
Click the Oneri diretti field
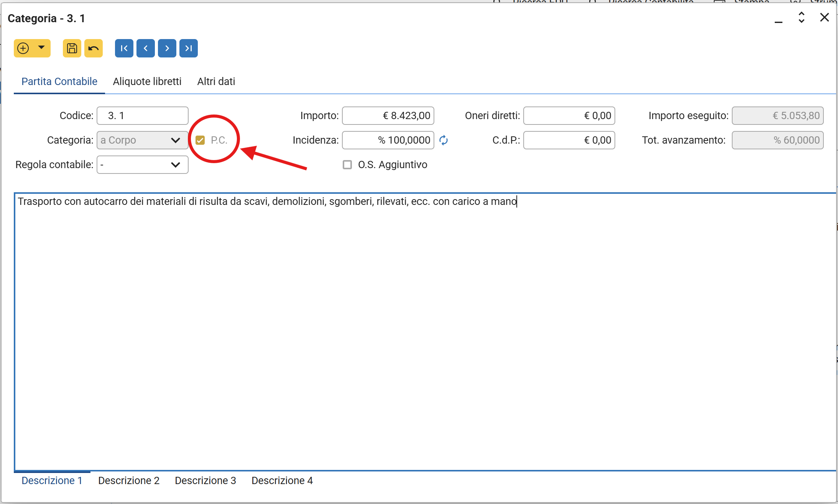569,116
